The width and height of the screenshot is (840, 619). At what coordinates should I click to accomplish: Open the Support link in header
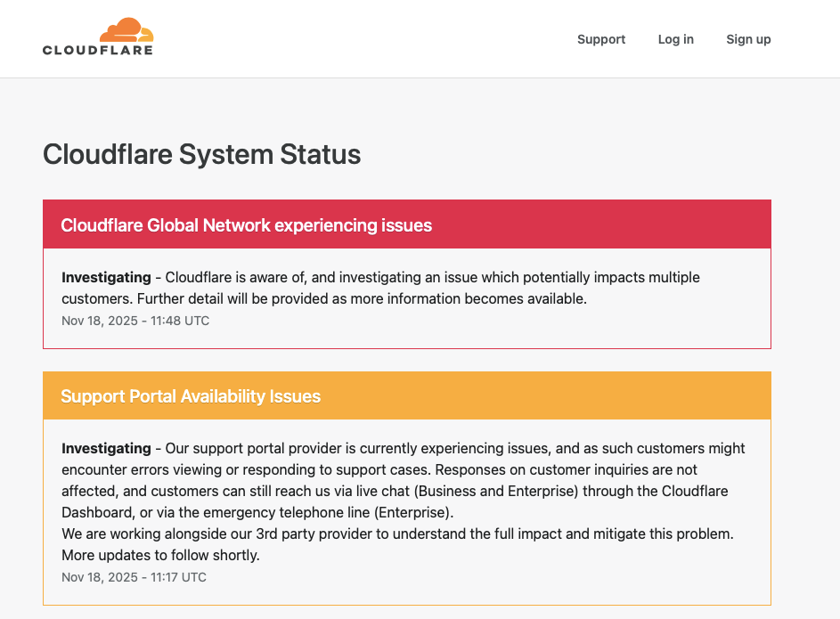(x=601, y=39)
